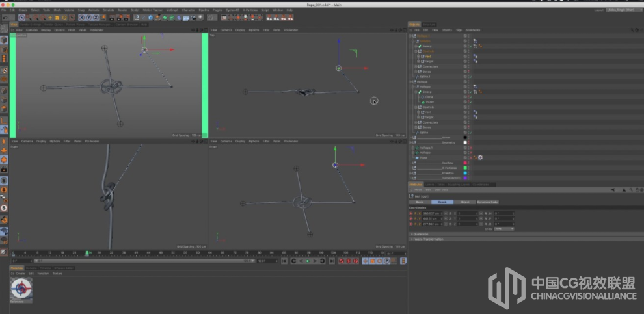Click the Undo arrow in the top toolbar

5,18
